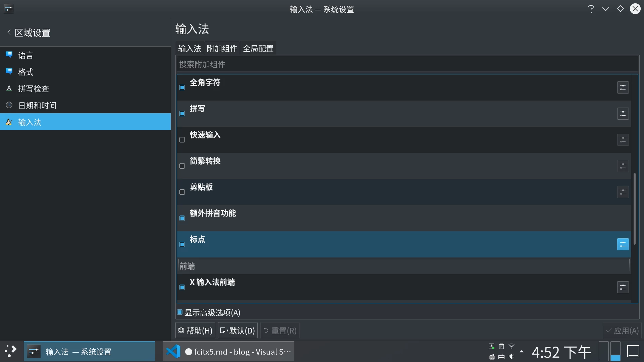Click the 重置(R) button

pos(280,330)
